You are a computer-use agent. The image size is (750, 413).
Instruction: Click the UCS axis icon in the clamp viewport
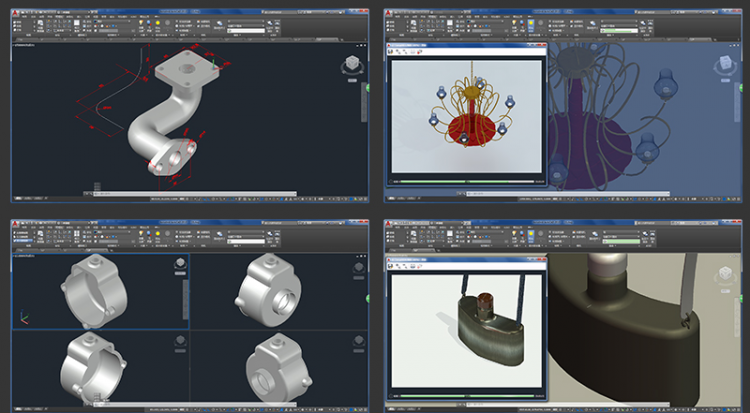click(24, 318)
